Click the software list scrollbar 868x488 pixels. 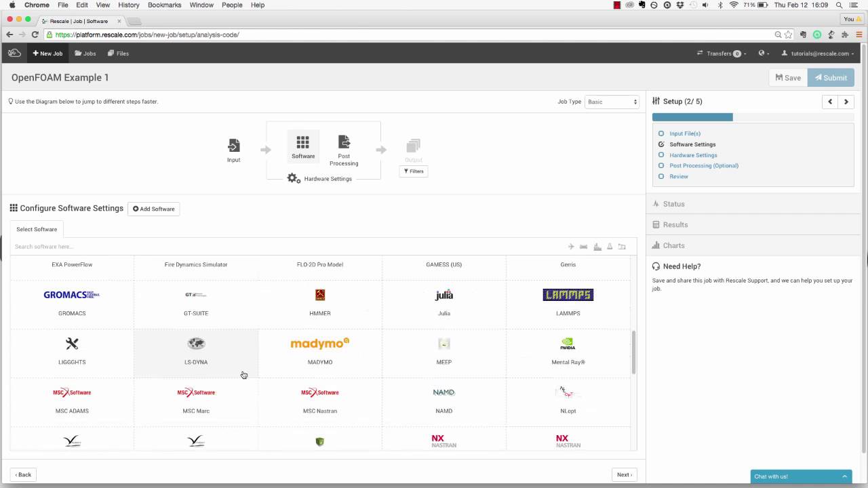coord(634,352)
